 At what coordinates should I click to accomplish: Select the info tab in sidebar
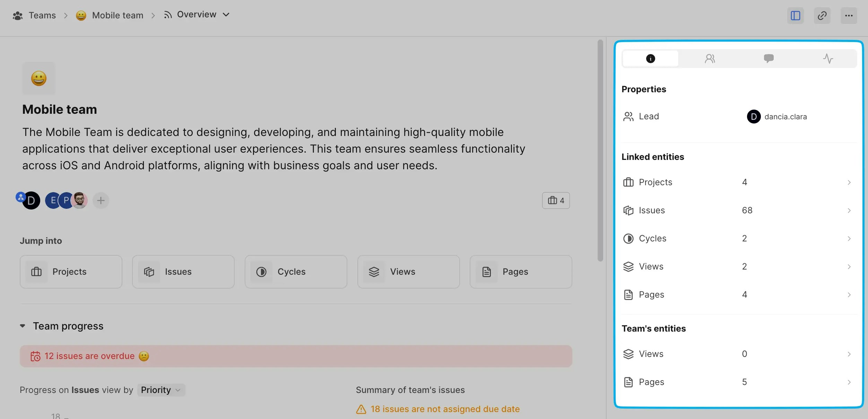pyautogui.click(x=650, y=59)
